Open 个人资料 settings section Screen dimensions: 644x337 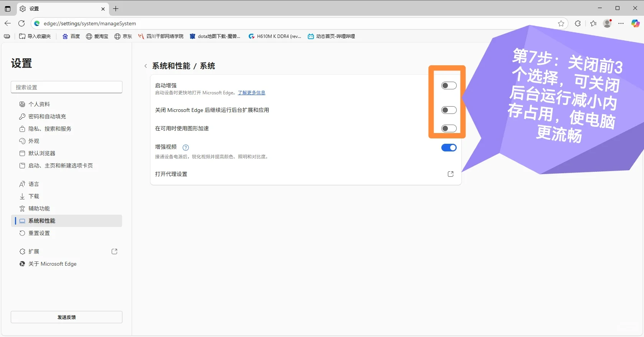pyautogui.click(x=66, y=104)
